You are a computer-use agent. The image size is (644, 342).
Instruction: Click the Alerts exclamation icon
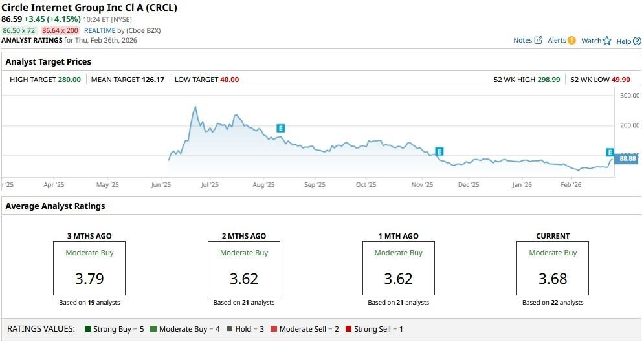(x=572, y=40)
